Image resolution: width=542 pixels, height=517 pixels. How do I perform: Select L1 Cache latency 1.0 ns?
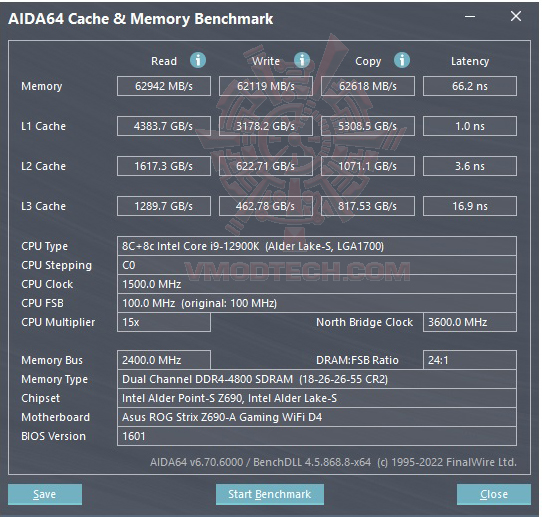[x=470, y=126]
